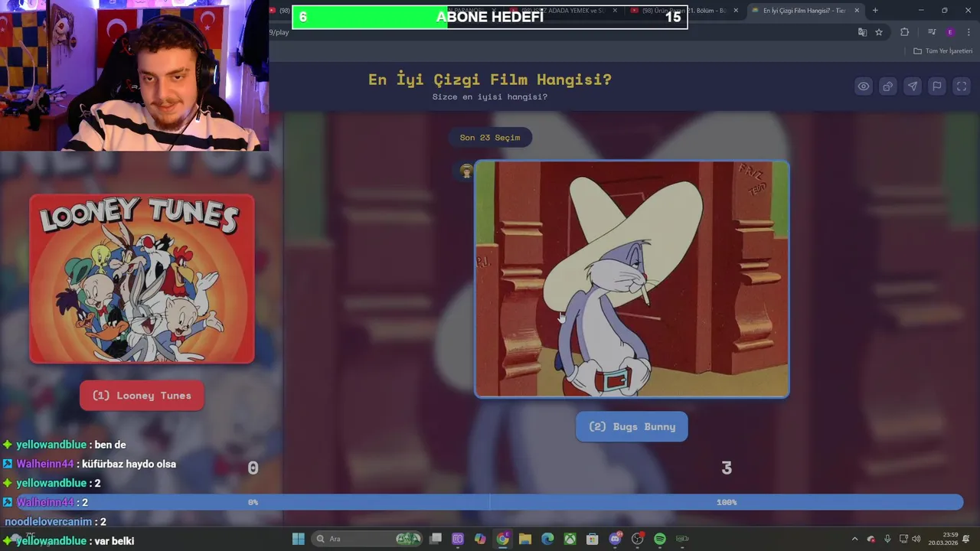Viewport: 980px width, 551px height.
Task: Open the clock showing 23:59 and date
Action: pos(943,539)
